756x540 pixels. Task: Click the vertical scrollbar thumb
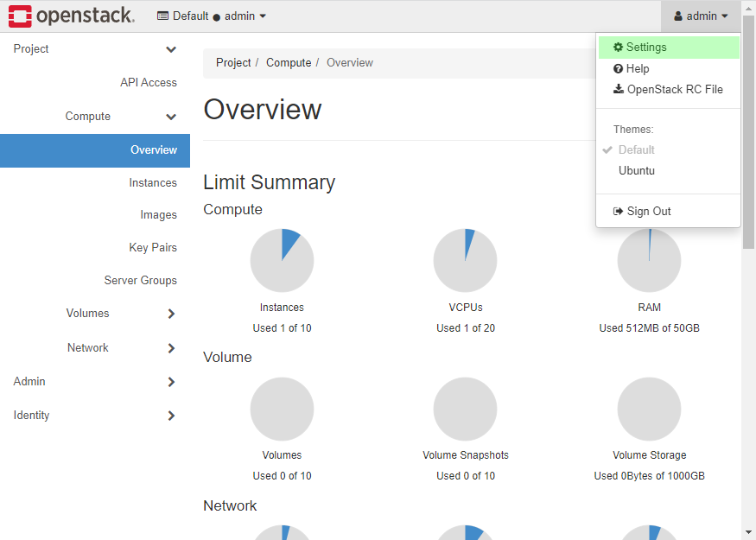click(x=748, y=131)
